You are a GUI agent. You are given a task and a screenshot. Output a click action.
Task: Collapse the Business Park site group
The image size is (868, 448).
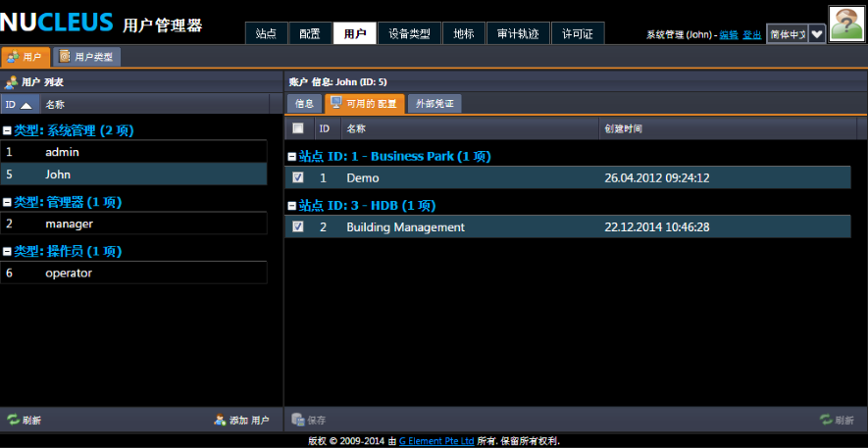(291, 156)
